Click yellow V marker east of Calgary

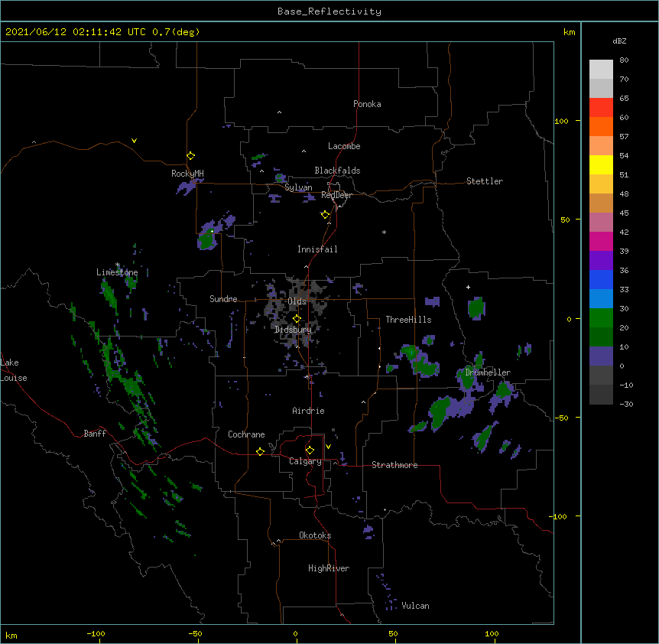click(x=328, y=447)
